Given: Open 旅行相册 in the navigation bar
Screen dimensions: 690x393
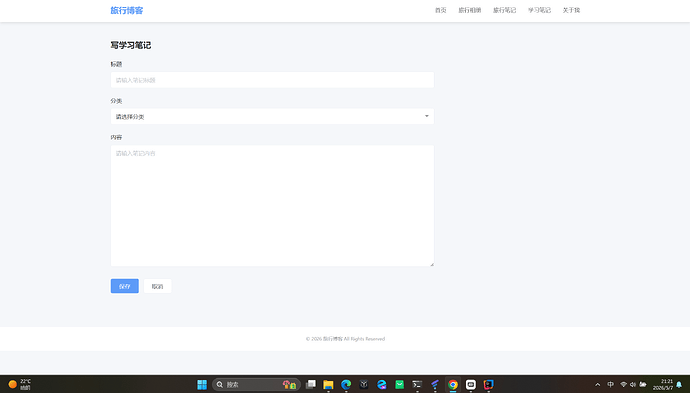Looking at the screenshot, I should pyautogui.click(x=470, y=10).
